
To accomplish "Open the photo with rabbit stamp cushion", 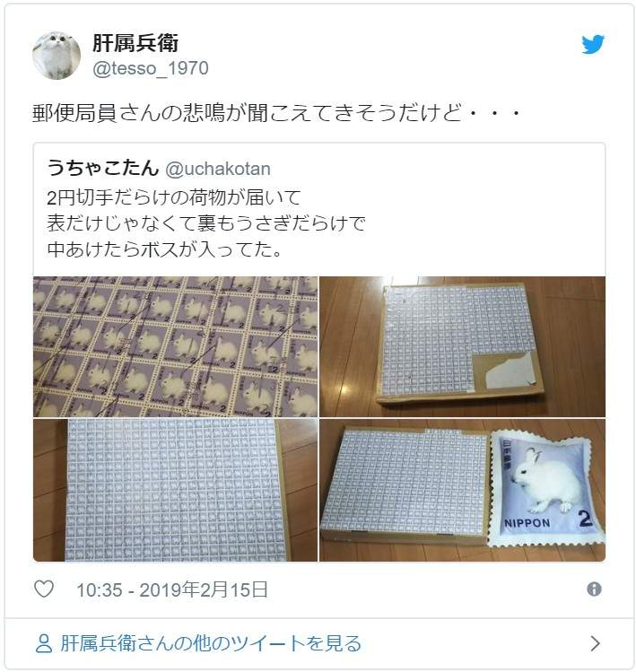I will (x=463, y=490).
